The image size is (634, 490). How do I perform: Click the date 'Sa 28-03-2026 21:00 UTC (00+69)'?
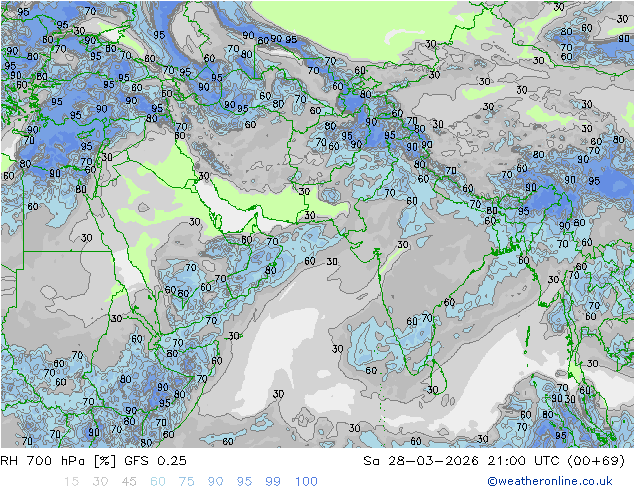[x=494, y=460]
